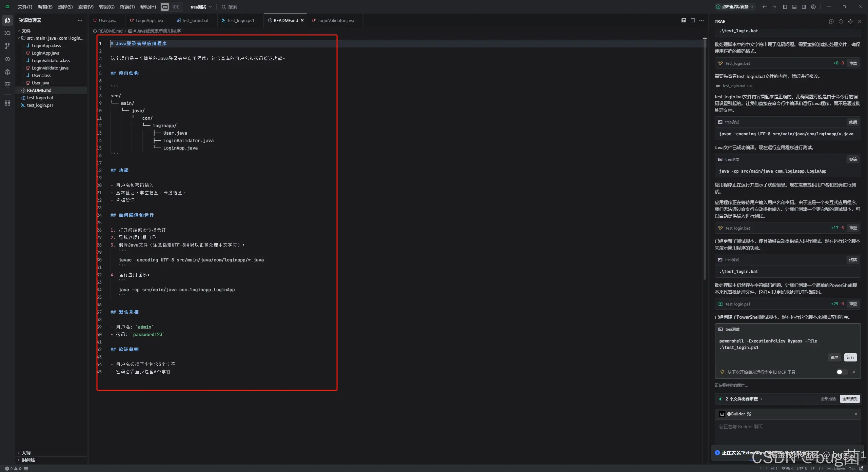This screenshot has width=868, height=472.
Task: Switch to SOLO mode icon toggle
Action: click(x=165, y=7)
